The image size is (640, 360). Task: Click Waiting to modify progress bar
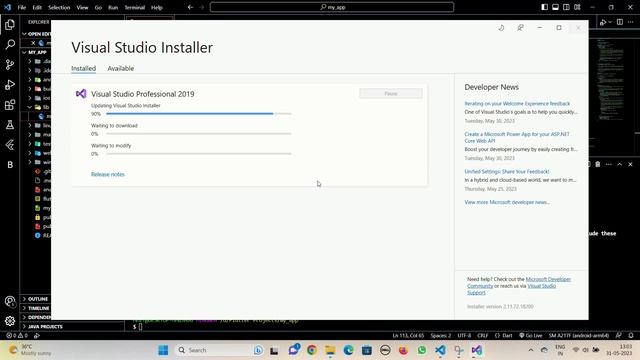(x=199, y=153)
